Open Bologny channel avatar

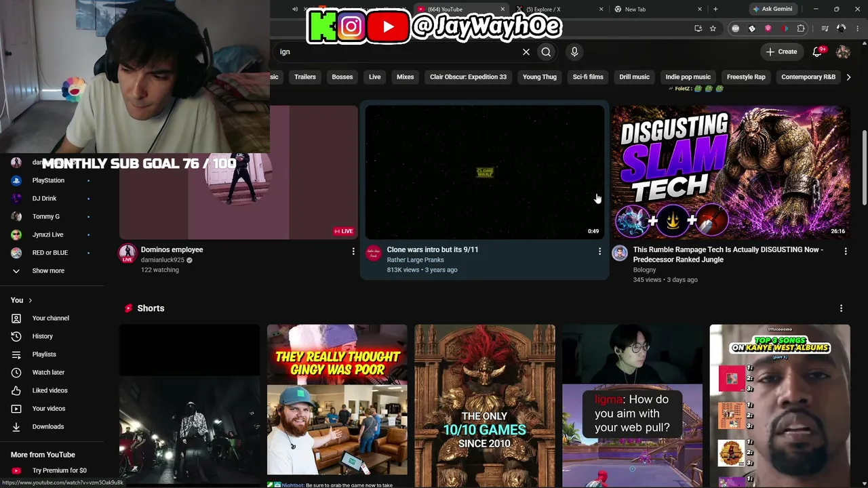(620, 253)
